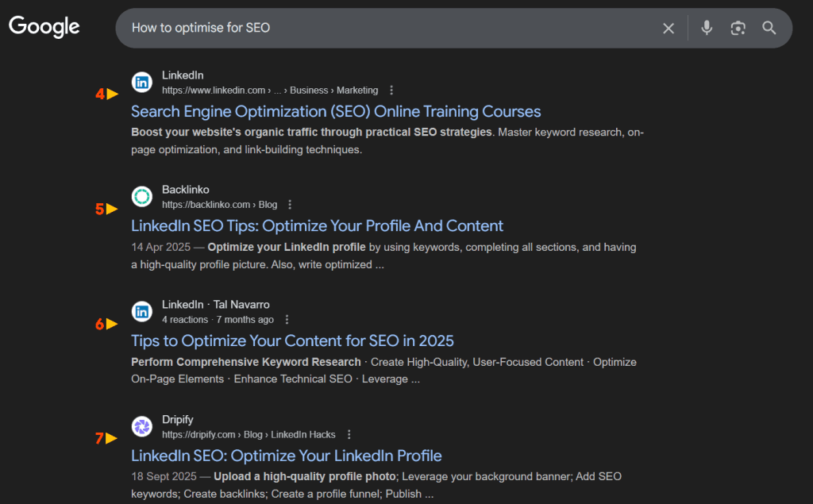Click the Backlinko favicon
Screen dimensions: 813x504
(x=141, y=196)
